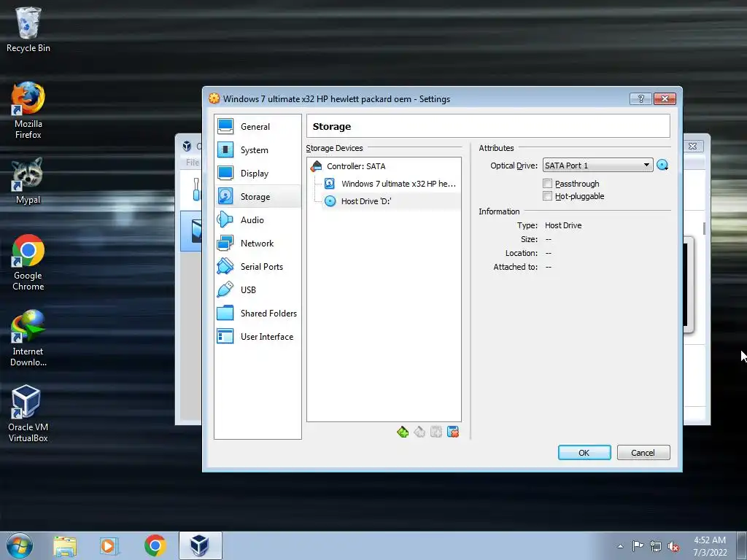Select the Storage settings category
747x560 pixels.
point(258,197)
